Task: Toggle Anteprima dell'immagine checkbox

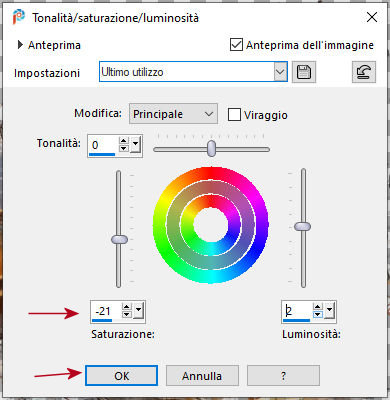Action: click(236, 45)
